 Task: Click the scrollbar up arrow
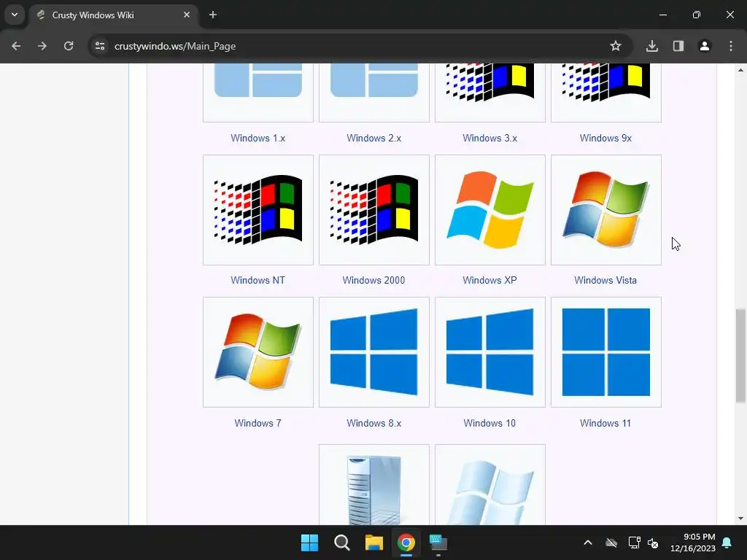(x=740, y=70)
